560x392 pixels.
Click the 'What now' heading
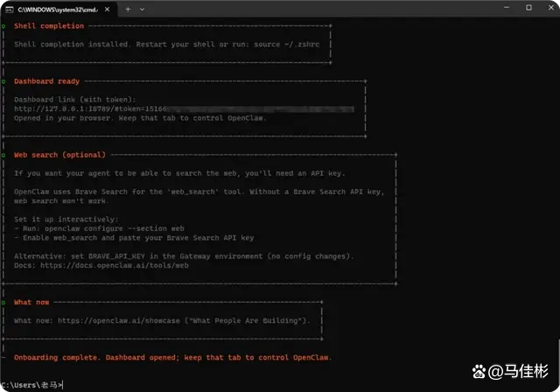[x=32, y=303]
